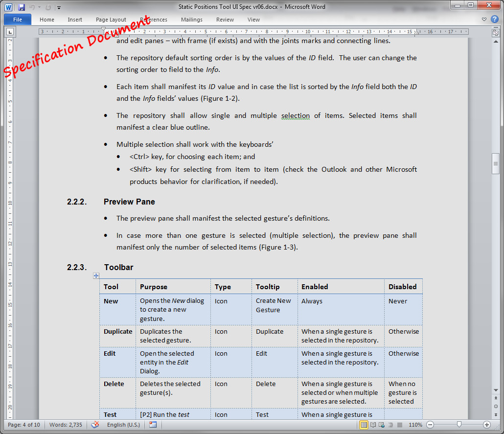Click the "Edit" cell in Tool column
This screenshot has width=504, height=434.
pos(117,362)
